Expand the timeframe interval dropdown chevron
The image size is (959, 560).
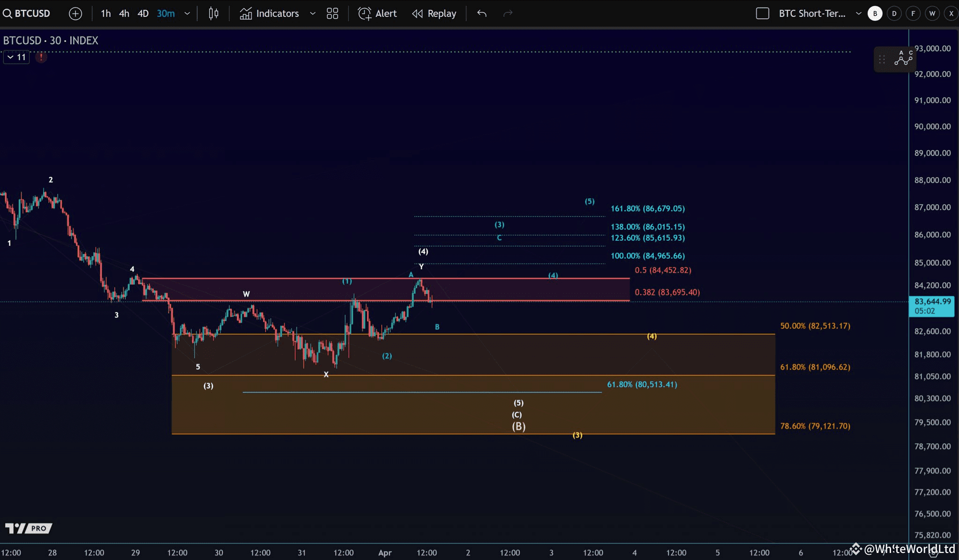click(x=187, y=14)
